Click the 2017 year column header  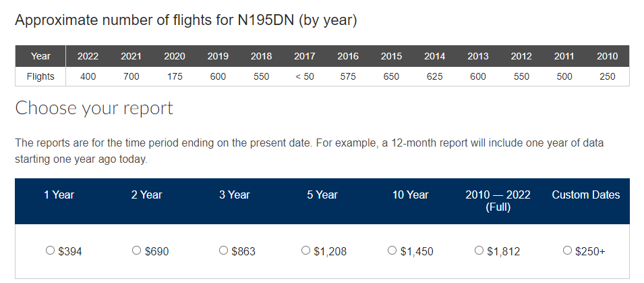305,56
